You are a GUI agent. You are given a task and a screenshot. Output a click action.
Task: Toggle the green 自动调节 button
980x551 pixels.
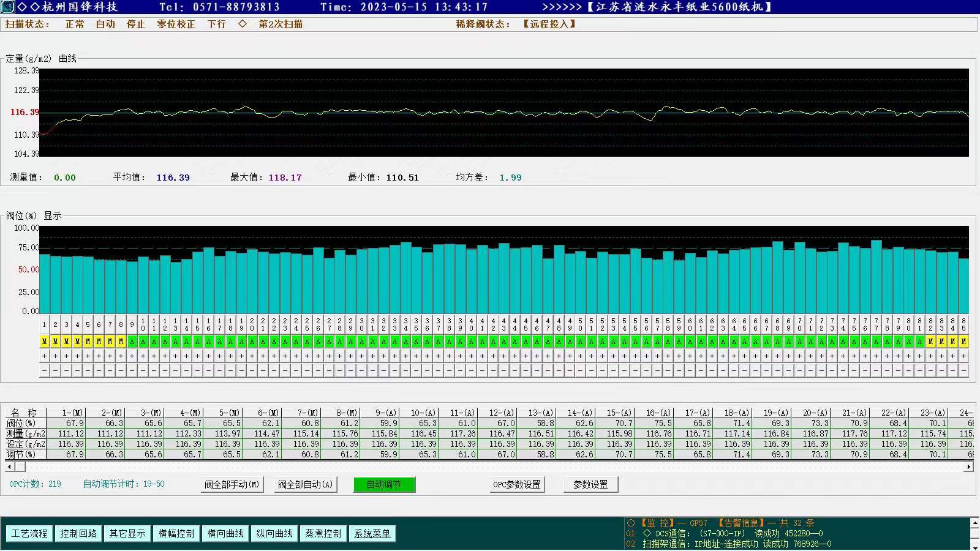coord(384,484)
